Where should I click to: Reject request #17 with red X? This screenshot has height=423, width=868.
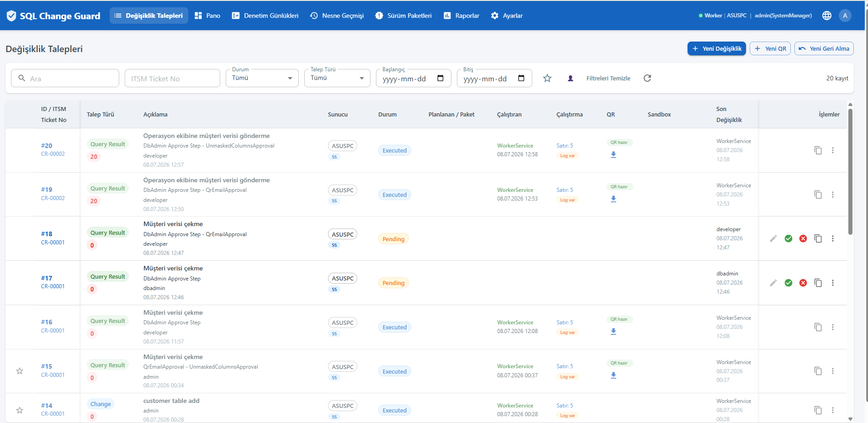(x=803, y=283)
